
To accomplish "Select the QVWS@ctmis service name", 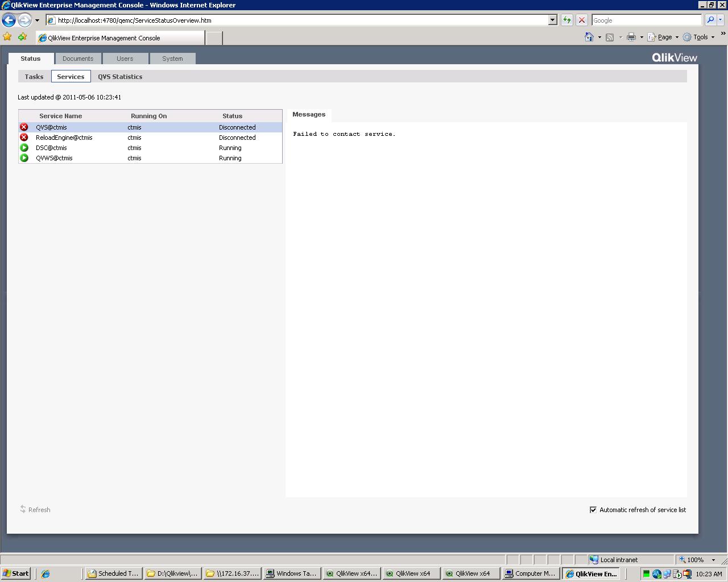I will [x=54, y=158].
